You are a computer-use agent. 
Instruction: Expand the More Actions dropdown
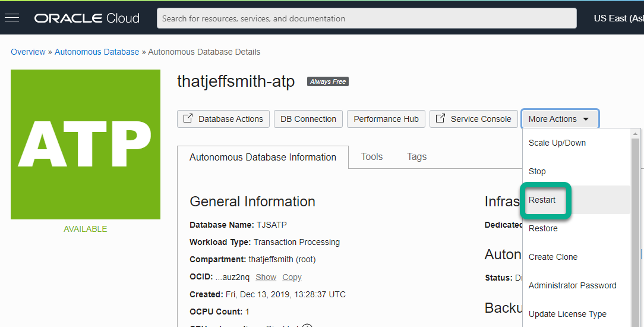[x=559, y=119]
